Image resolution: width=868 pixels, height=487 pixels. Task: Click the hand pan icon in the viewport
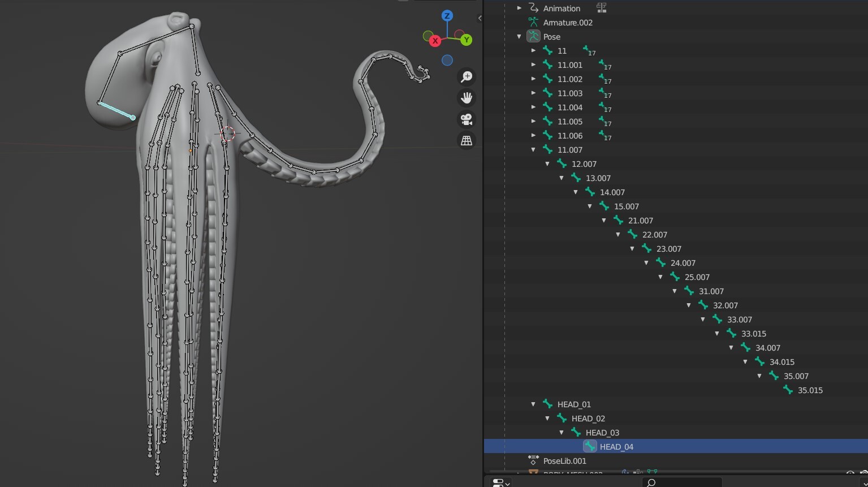pyautogui.click(x=466, y=97)
